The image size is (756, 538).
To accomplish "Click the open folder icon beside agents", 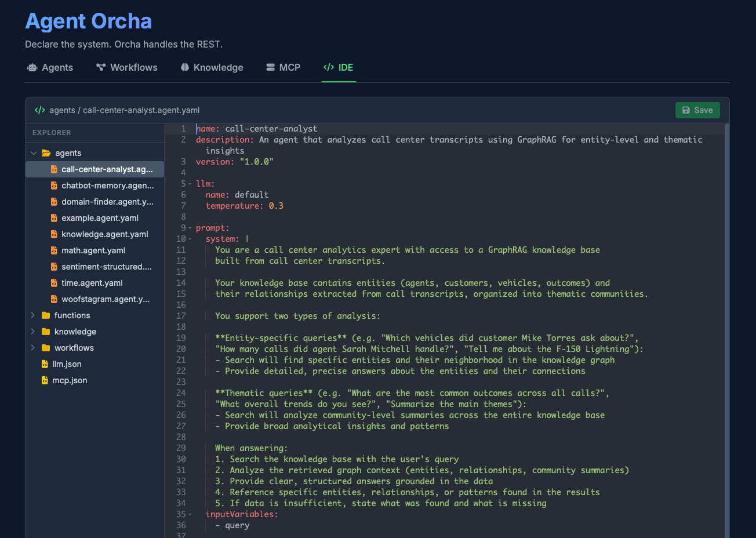I will pos(45,153).
